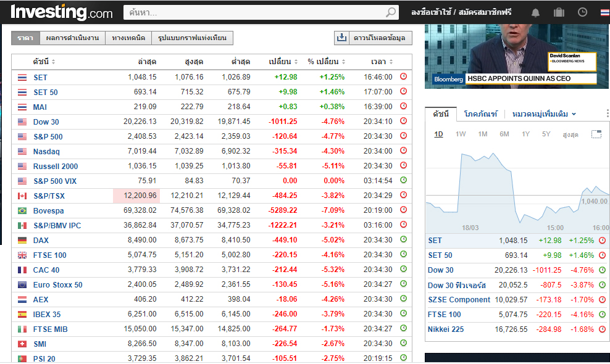Switch to the ทางเทคนิค tab
The width and height of the screenshot is (610, 364).
point(128,38)
